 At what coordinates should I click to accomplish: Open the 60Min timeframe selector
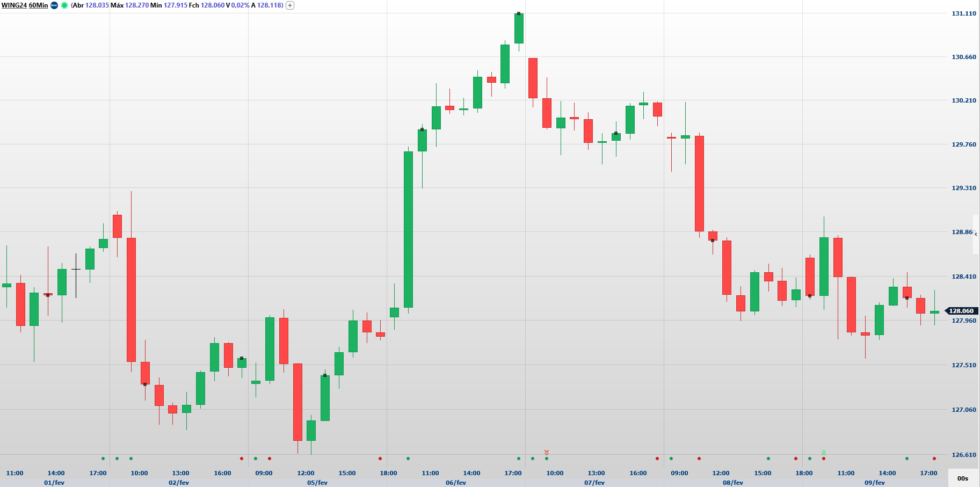click(38, 5)
